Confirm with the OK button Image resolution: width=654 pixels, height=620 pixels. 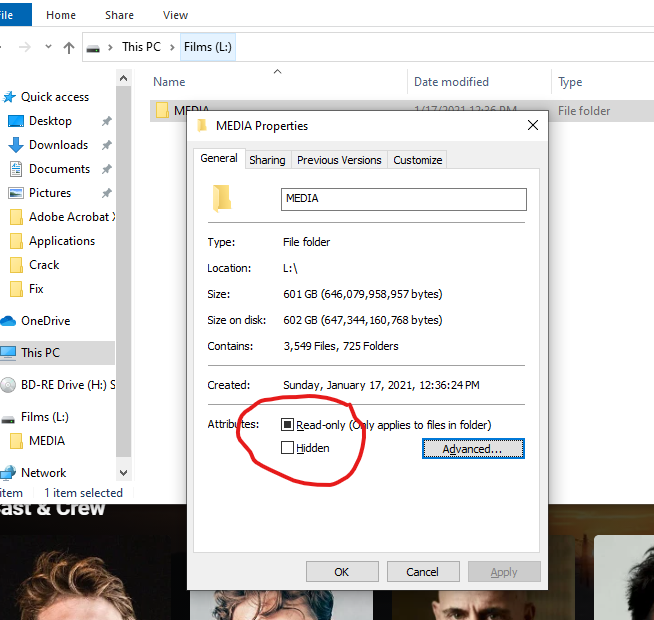pyautogui.click(x=342, y=572)
